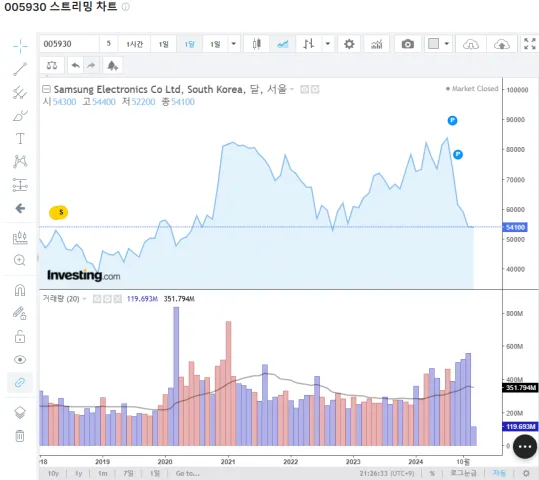Set range to 7일

(128, 473)
